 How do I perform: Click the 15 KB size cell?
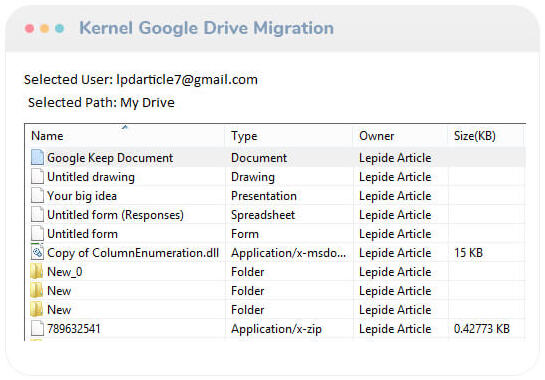[x=468, y=253]
